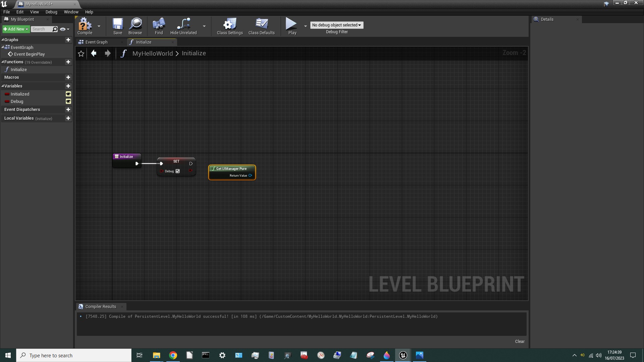Screen dimensions: 644x362
Task: Navigate back in graph history
Action: pyautogui.click(x=94, y=53)
